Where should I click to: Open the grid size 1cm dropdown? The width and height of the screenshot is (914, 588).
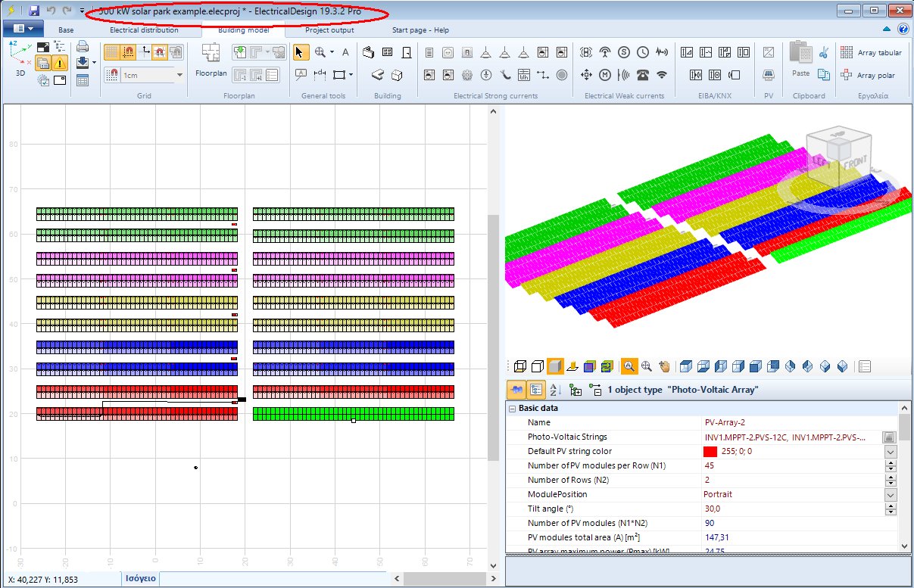pyautogui.click(x=179, y=75)
